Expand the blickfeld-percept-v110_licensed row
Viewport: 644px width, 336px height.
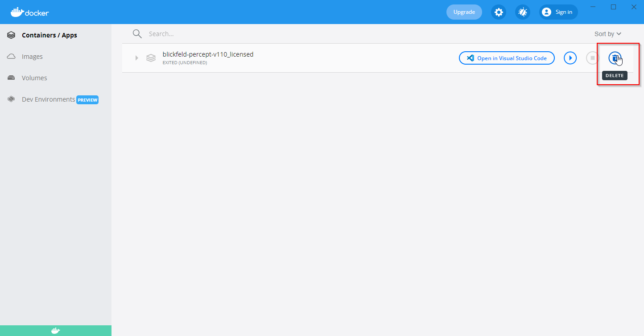137,58
